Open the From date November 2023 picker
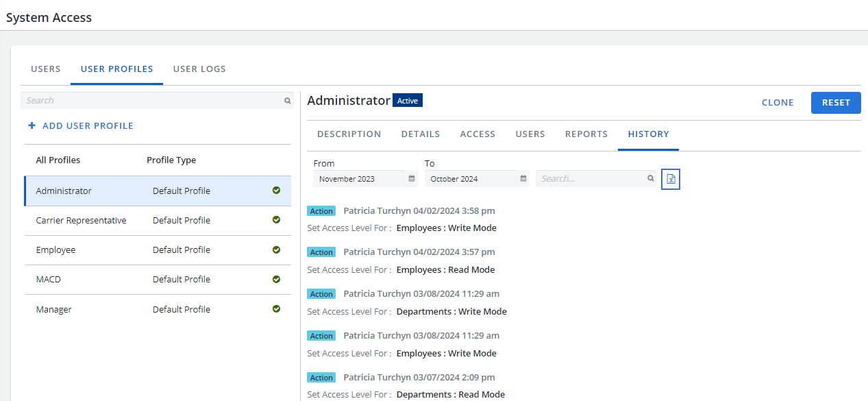Viewport: 868px width, 401px height. click(x=360, y=179)
